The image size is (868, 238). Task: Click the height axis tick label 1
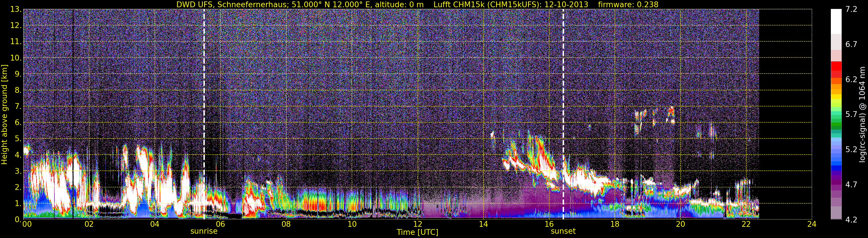click(x=18, y=204)
